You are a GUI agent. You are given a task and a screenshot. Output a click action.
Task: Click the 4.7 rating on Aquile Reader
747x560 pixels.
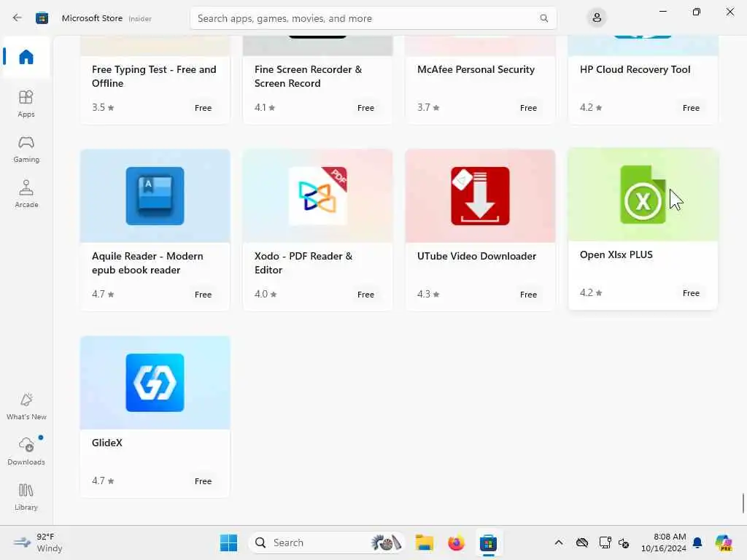pyautogui.click(x=103, y=295)
